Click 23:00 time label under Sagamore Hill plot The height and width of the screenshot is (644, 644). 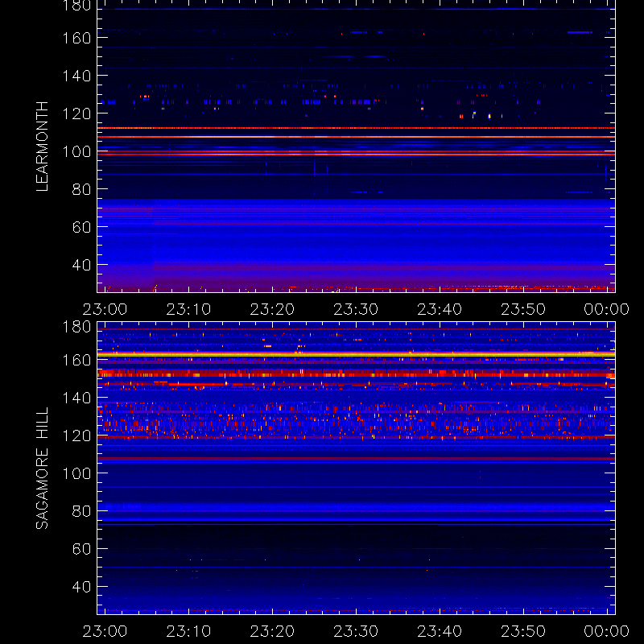(105, 631)
